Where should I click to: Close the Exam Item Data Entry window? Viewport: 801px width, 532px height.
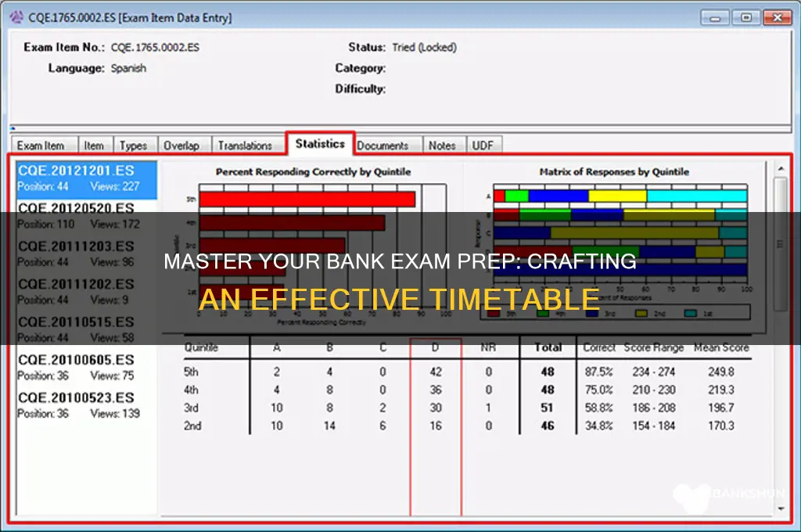tap(777, 17)
